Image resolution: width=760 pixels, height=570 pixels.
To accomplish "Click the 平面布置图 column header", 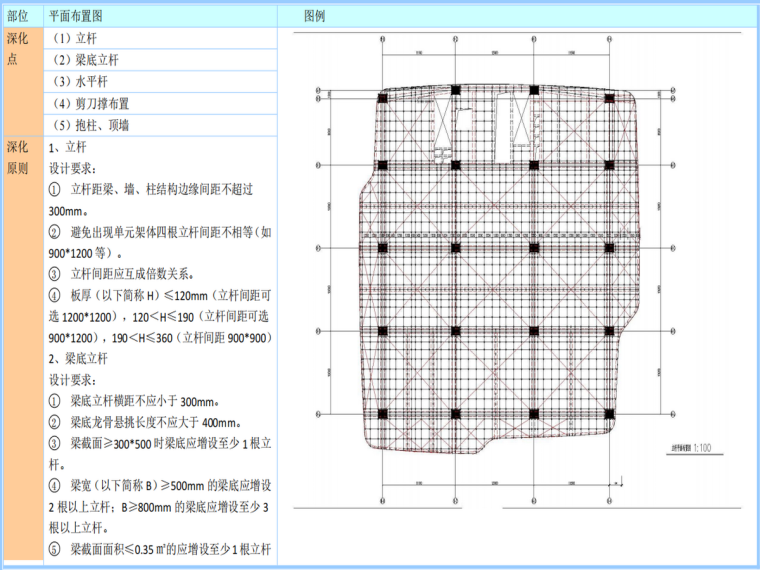I will pos(76,17).
